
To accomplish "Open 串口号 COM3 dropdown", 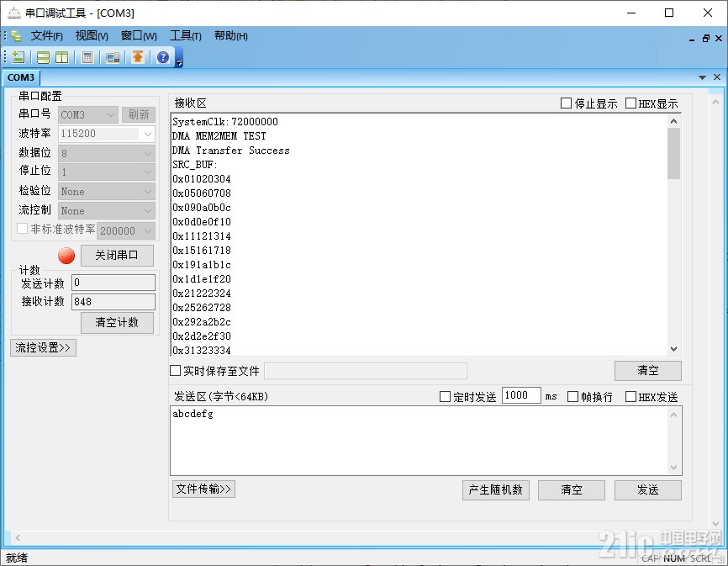I will pyautogui.click(x=87, y=114).
